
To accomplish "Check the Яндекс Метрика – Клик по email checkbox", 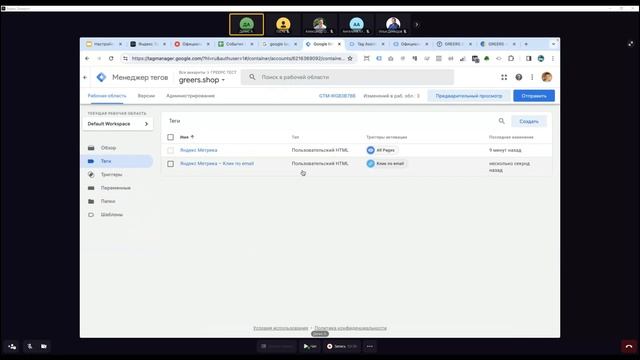I will click(x=171, y=164).
